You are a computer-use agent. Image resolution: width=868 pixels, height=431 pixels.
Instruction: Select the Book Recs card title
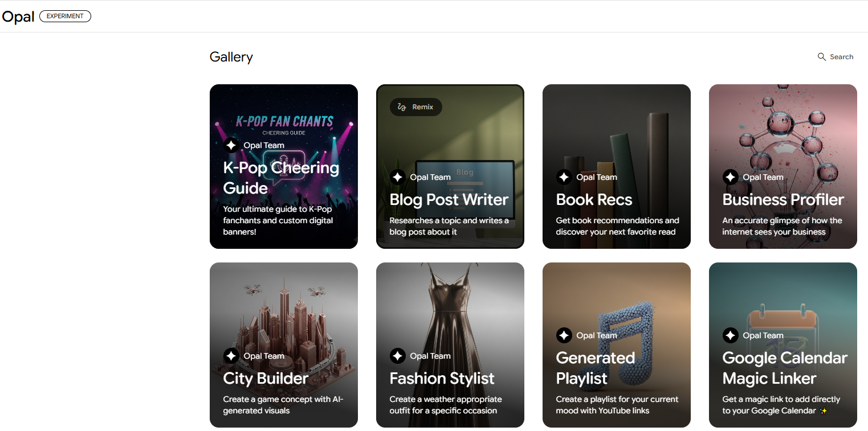[x=594, y=200]
